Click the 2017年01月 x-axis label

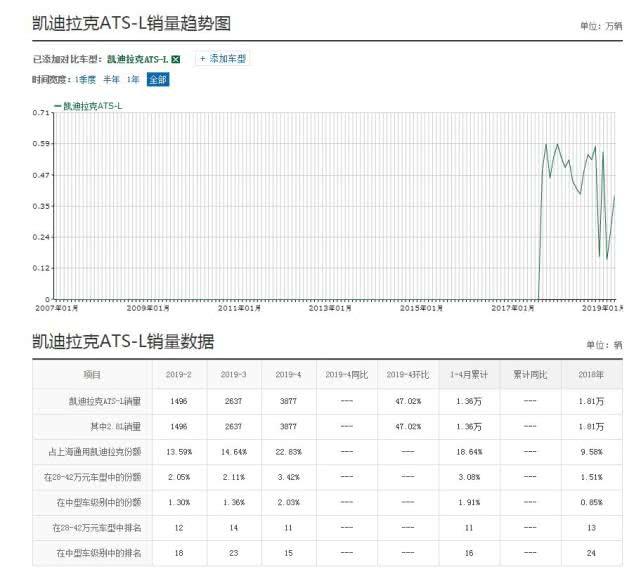(512, 308)
